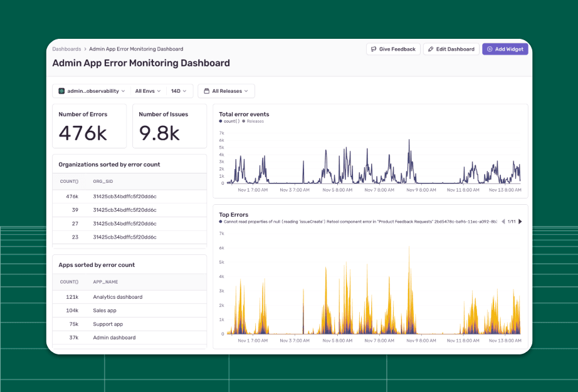
Task: Toggle the Releases series in the legend
Action: click(x=254, y=121)
